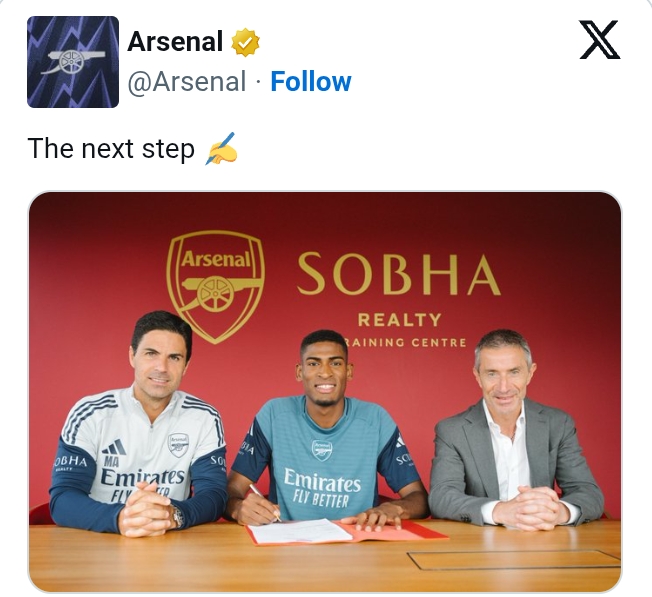652x597 pixels.
Task: Open the Arsenal profile avatar
Action: (73, 62)
